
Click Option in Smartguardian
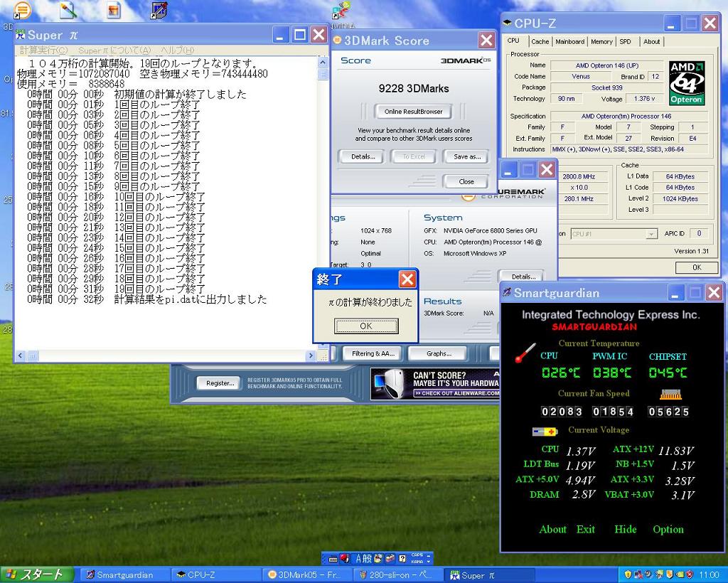(668, 529)
